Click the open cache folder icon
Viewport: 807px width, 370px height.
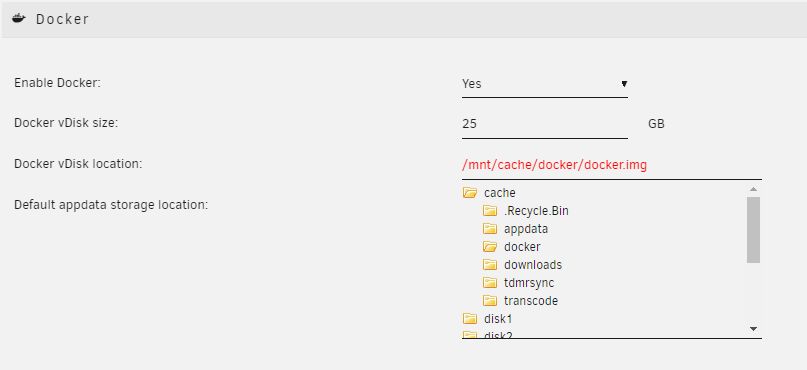point(469,193)
